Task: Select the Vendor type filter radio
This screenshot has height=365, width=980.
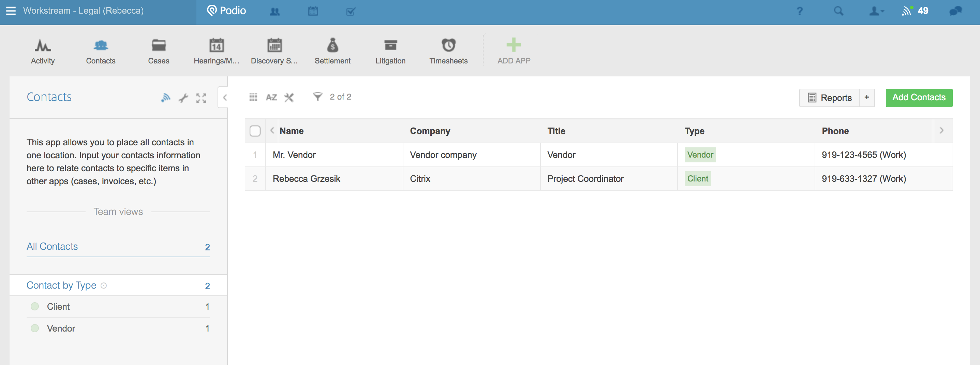Action: 35,328
